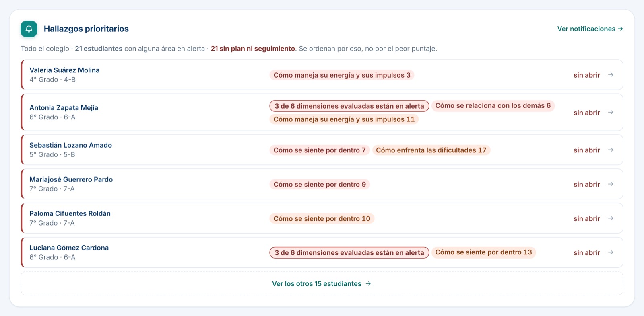
Task: Click 'sin abrir' status for Luciana Gómez
Action: pos(587,252)
